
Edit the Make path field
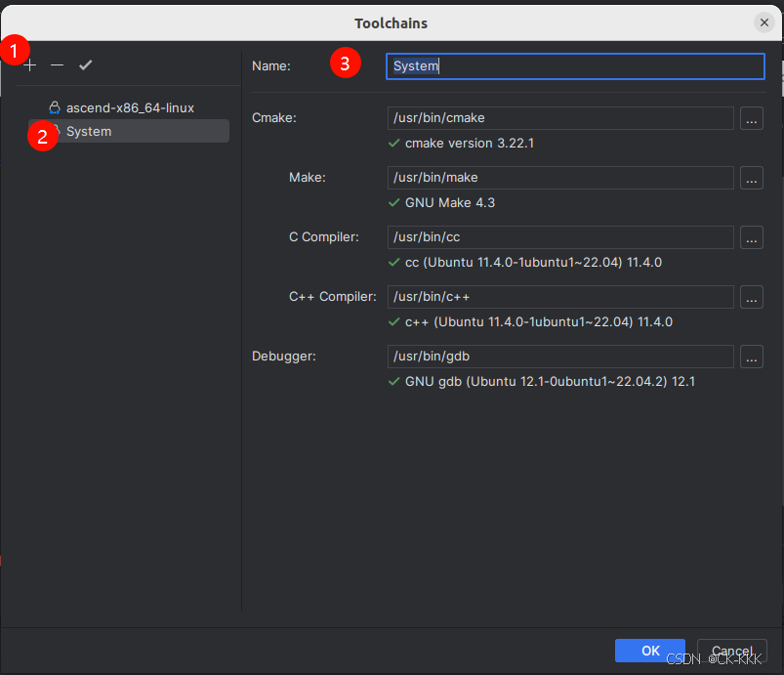point(560,178)
